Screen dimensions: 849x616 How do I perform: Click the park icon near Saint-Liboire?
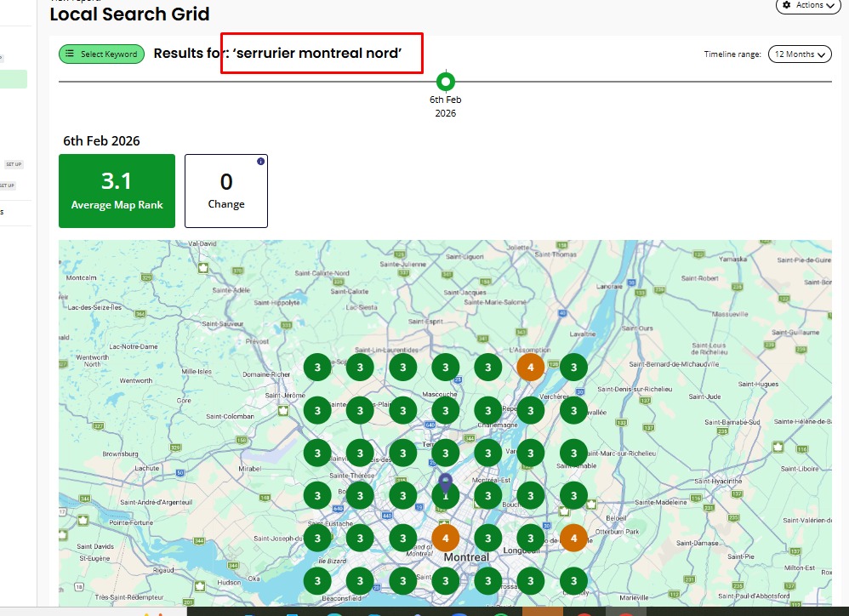(778, 448)
